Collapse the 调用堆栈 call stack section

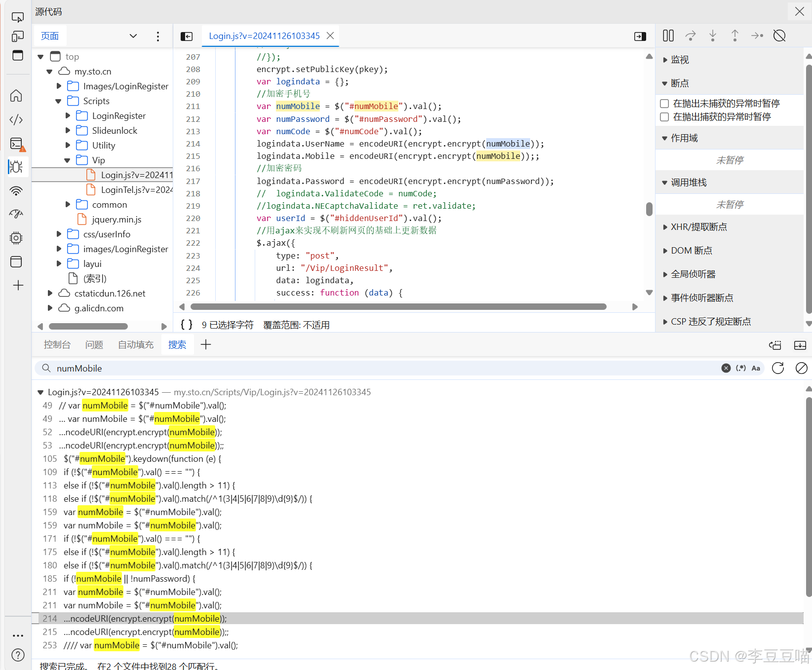(684, 183)
